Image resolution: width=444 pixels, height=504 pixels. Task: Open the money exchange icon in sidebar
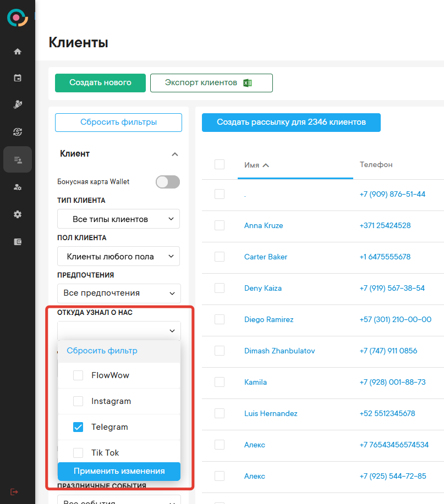tap(18, 132)
